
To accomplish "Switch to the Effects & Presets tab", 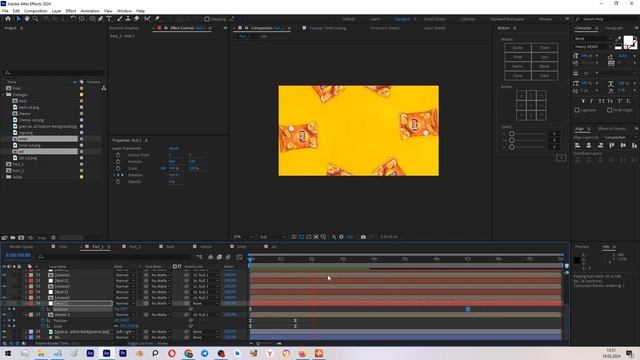I will [611, 129].
